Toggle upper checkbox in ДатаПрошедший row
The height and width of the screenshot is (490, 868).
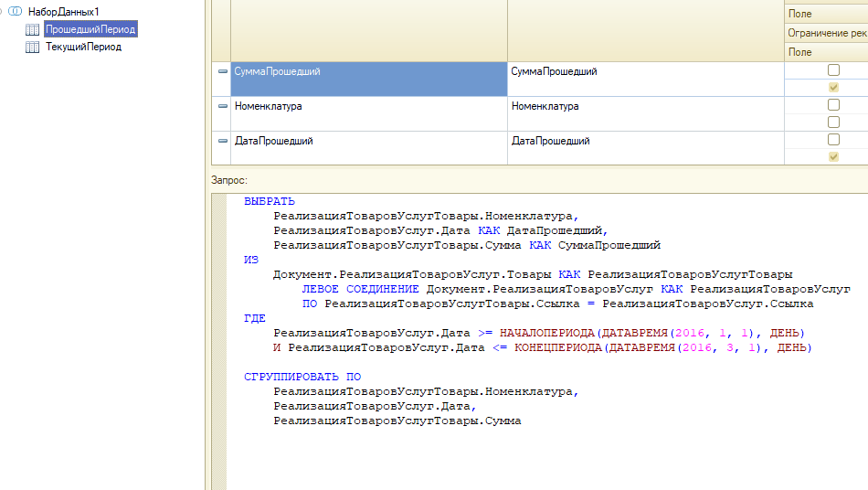pos(833,140)
